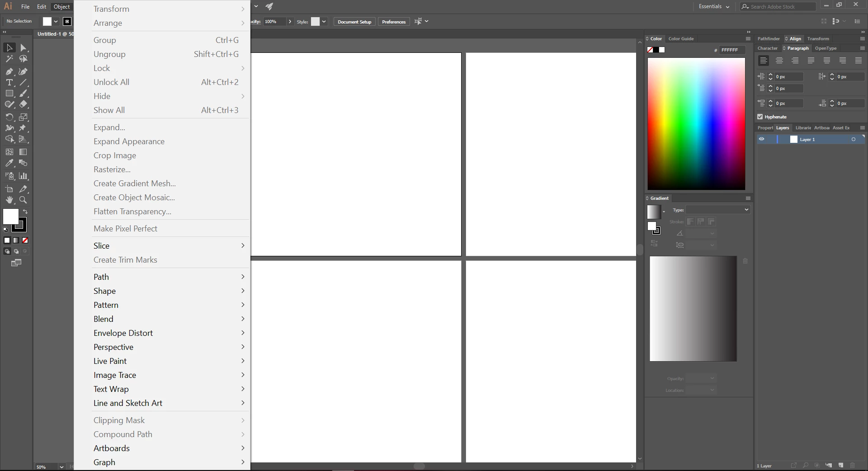868x471 pixels.
Task: Pick a color from the spectrum
Action: click(696, 124)
